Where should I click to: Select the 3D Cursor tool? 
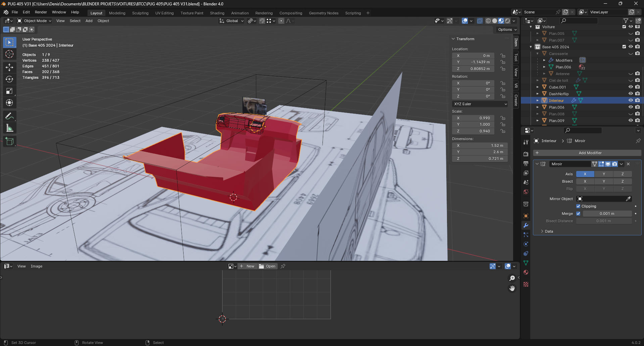9,54
